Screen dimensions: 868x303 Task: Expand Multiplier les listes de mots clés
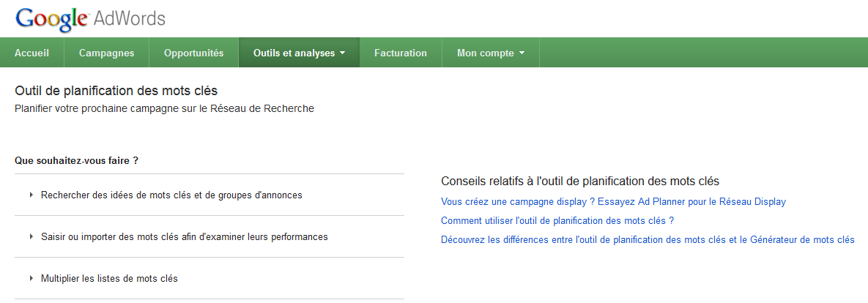[109, 279]
